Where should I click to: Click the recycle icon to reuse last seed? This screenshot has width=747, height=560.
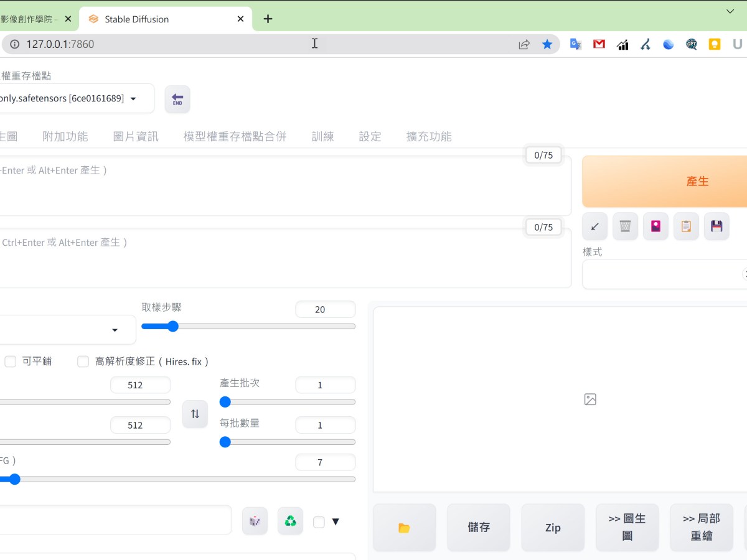[290, 521]
